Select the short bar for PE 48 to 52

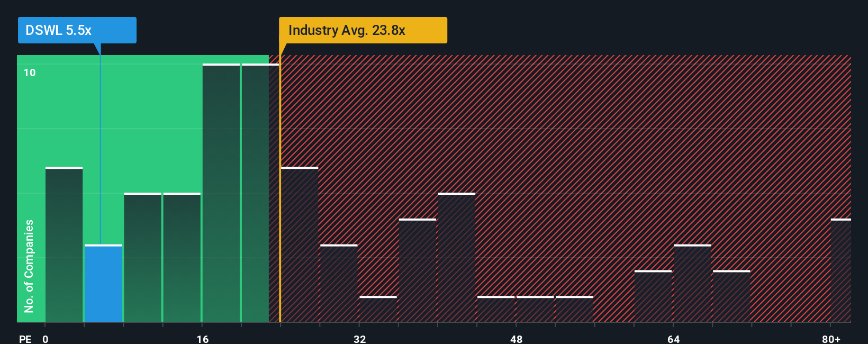tap(535, 309)
